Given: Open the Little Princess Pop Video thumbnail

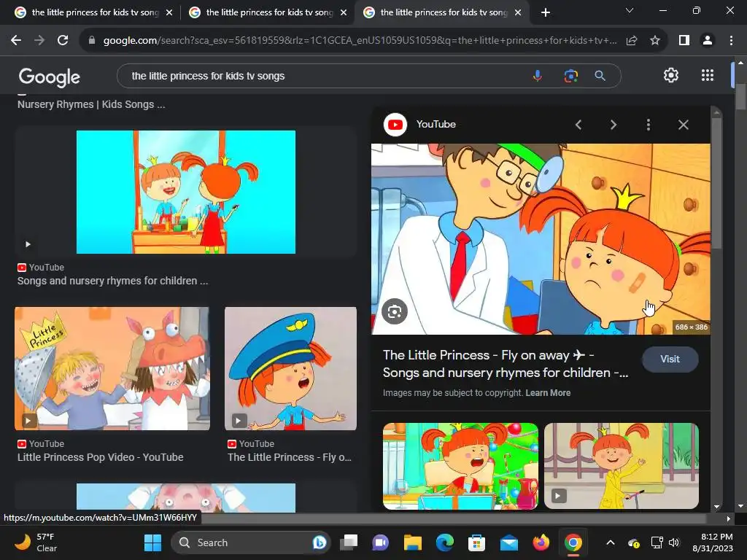Looking at the screenshot, I should (x=112, y=368).
